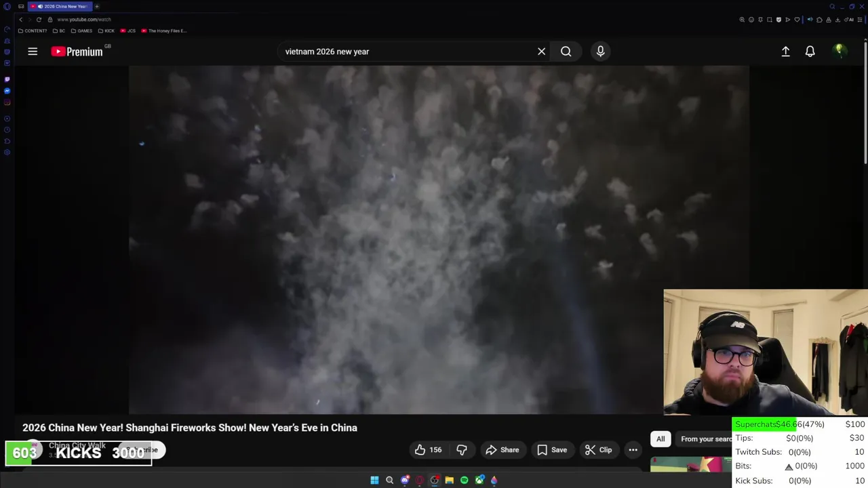Open 'The Honey Files E...' bookmark
Image resolution: width=868 pixels, height=488 pixels.
pyautogui.click(x=164, y=30)
